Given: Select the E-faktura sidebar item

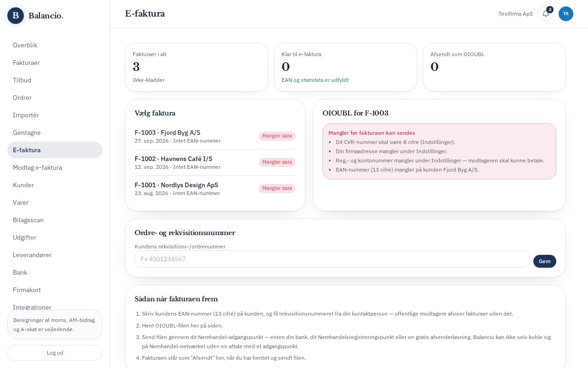Looking at the screenshot, I should click(x=55, y=150).
